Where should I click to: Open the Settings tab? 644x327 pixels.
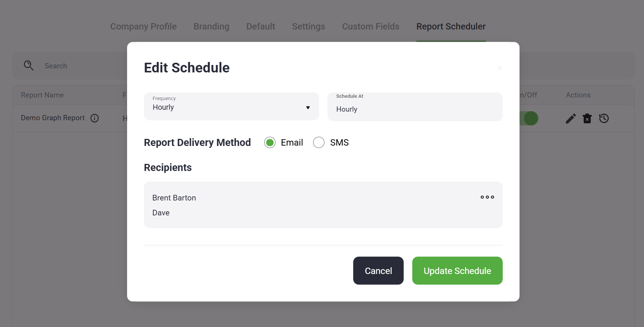tap(308, 27)
